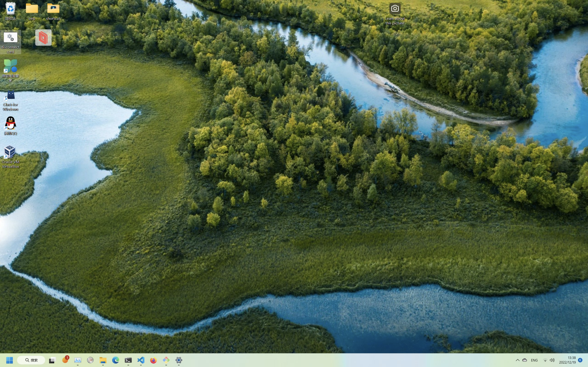Open volume control from the speaker icon
588x367 pixels.
click(552, 360)
